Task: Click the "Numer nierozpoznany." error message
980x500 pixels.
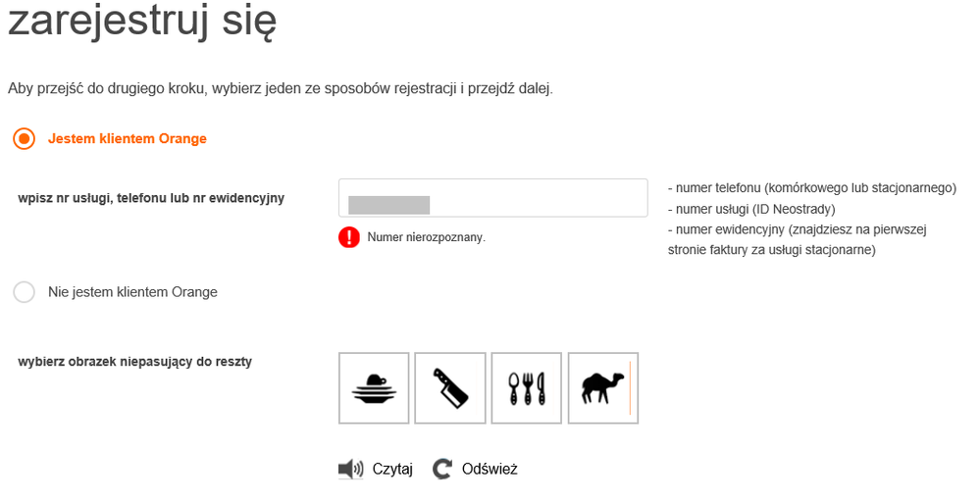Action: click(427, 237)
